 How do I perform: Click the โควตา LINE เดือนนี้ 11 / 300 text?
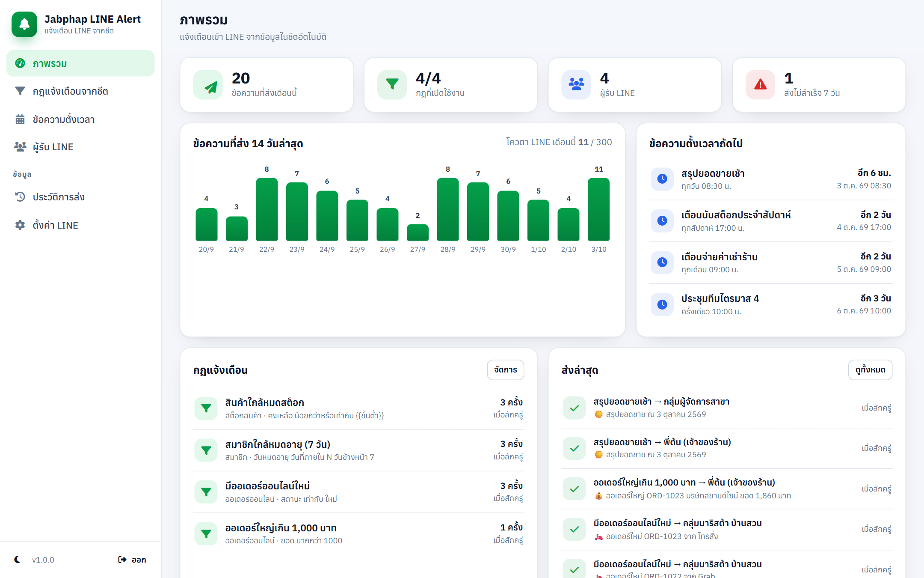point(559,142)
